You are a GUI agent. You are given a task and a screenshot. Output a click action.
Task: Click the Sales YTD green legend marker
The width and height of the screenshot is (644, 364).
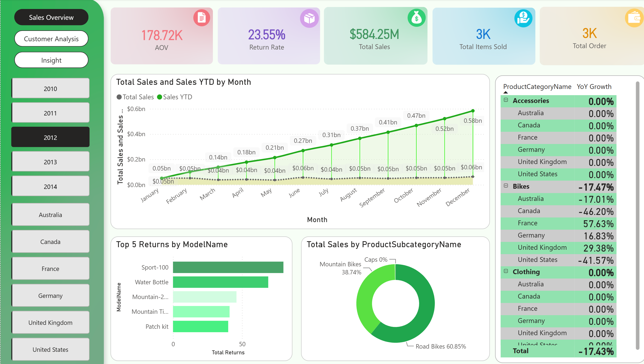pos(160,97)
